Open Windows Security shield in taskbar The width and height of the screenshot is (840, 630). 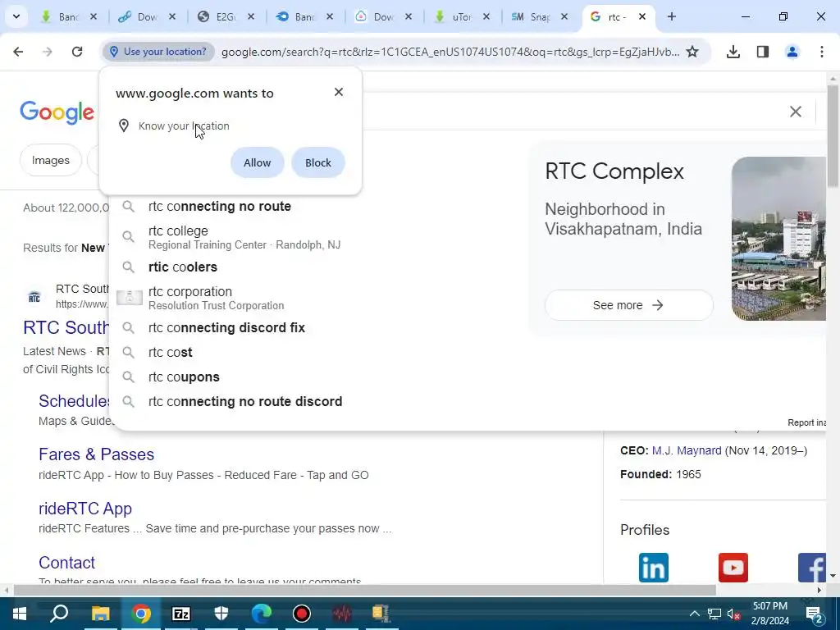point(221,614)
